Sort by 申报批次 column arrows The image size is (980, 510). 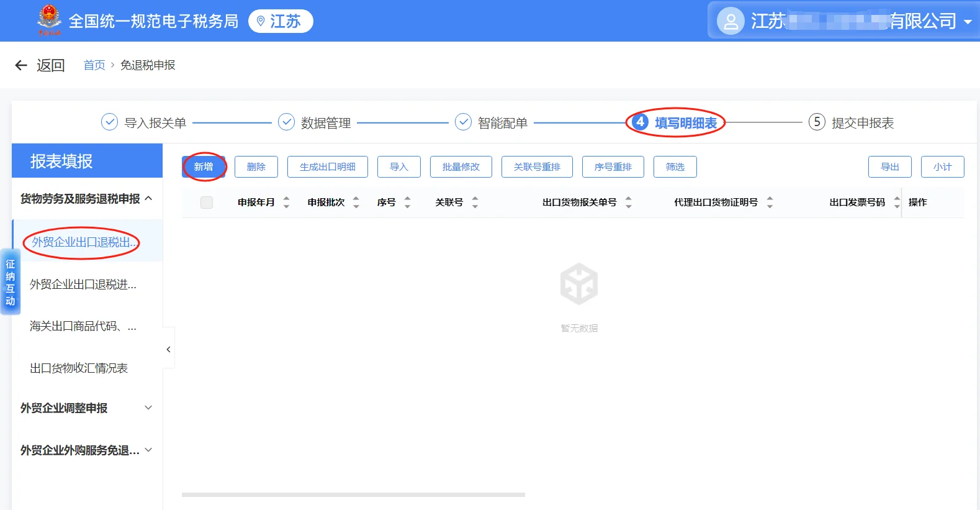click(356, 202)
